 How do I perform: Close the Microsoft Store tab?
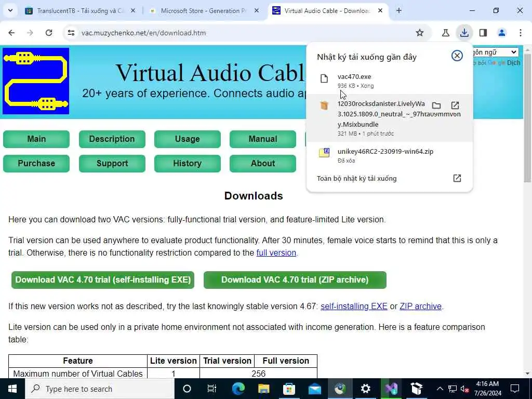(257, 10)
